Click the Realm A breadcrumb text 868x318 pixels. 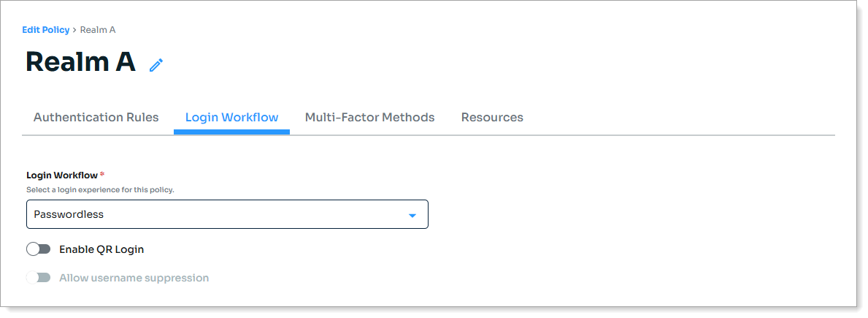pos(98,30)
